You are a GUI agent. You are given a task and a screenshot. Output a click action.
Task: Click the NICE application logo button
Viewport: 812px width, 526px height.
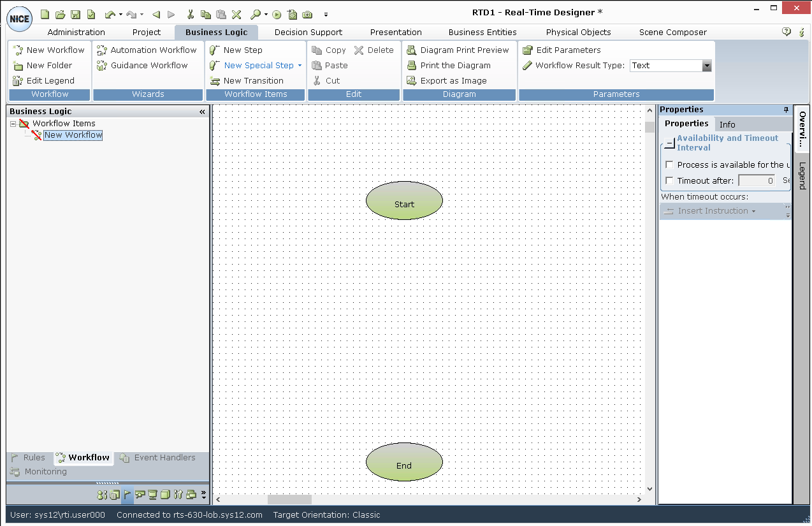pyautogui.click(x=19, y=19)
